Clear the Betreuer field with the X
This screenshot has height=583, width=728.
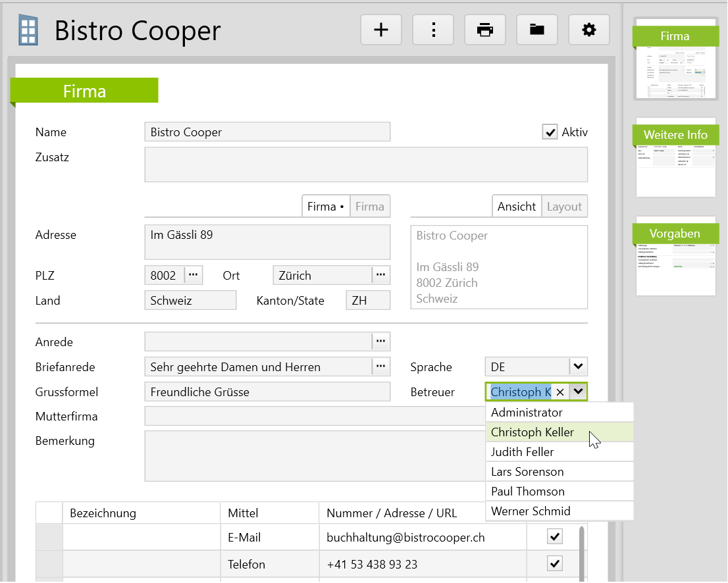(x=560, y=392)
